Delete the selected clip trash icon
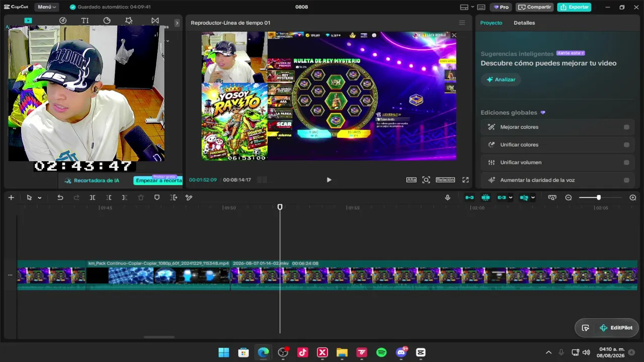 (x=141, y=198)
